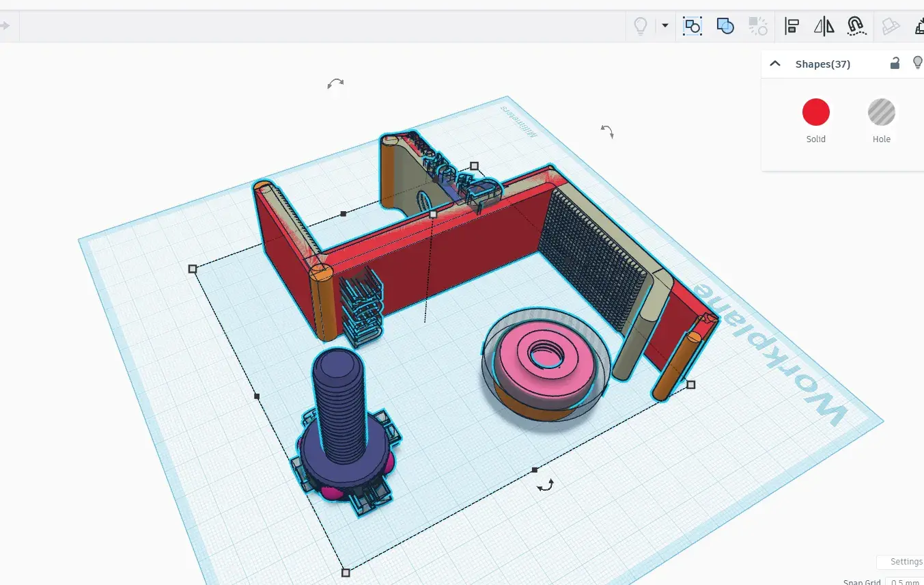
Task: Click the black midpoint handle left of the screw
Action: point(257,396)
